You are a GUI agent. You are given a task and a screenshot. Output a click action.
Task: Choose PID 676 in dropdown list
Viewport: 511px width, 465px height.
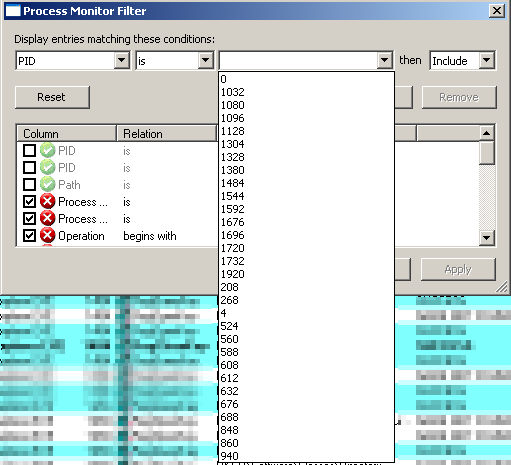(x=306, y=404)
